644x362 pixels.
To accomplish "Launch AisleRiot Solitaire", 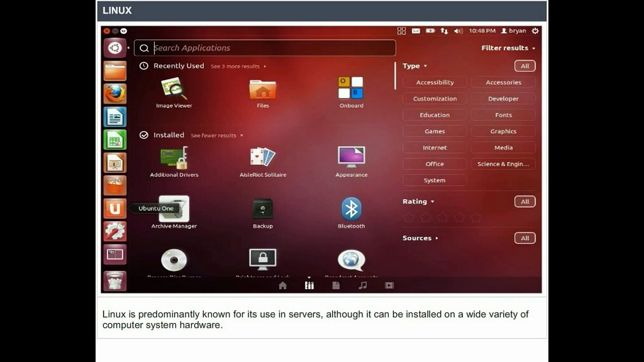I will [x=263, y=162].
